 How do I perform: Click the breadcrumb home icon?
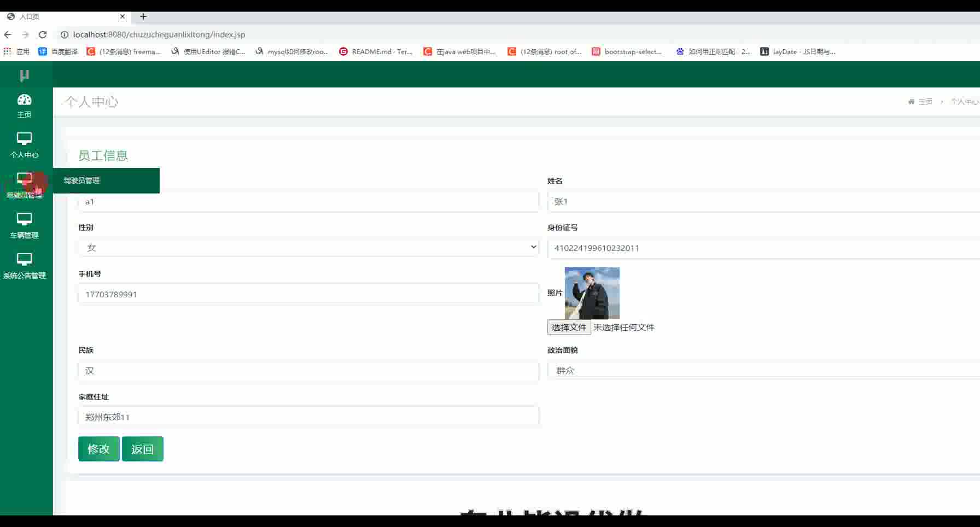click(911, 102)
